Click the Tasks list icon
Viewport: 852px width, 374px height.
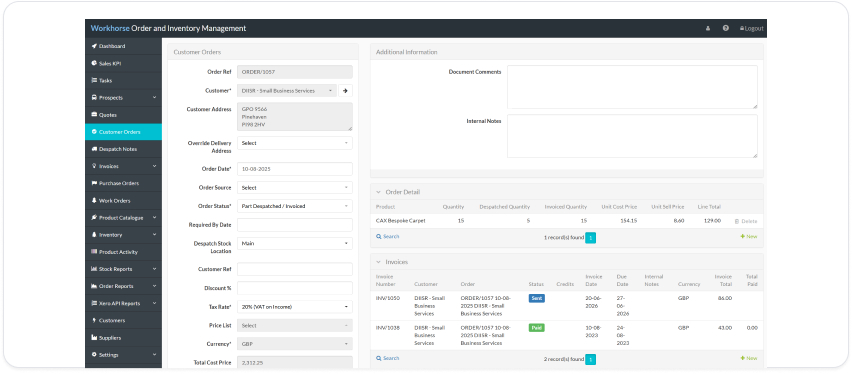(94, 80)
